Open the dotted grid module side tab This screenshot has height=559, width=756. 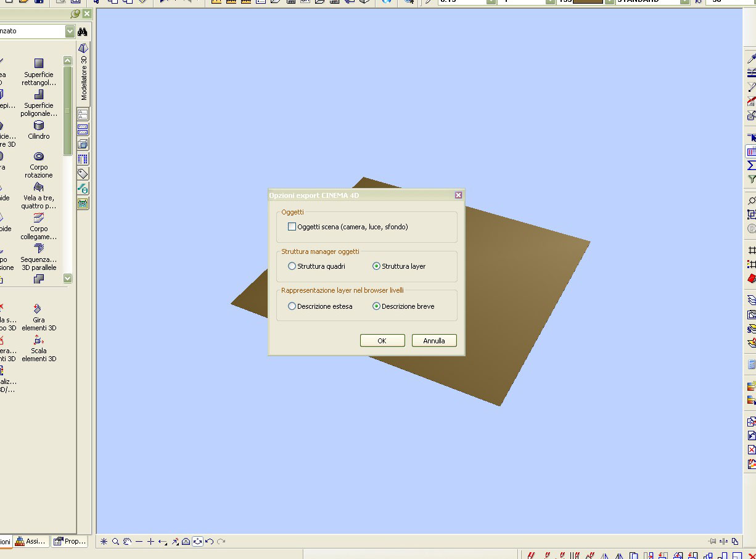click(83, 159)
